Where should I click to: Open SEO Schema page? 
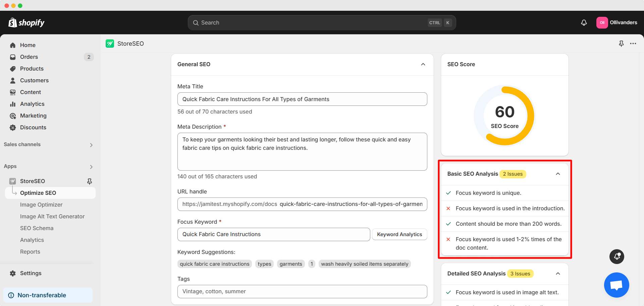pyautogui.click(x=37, y=228)
